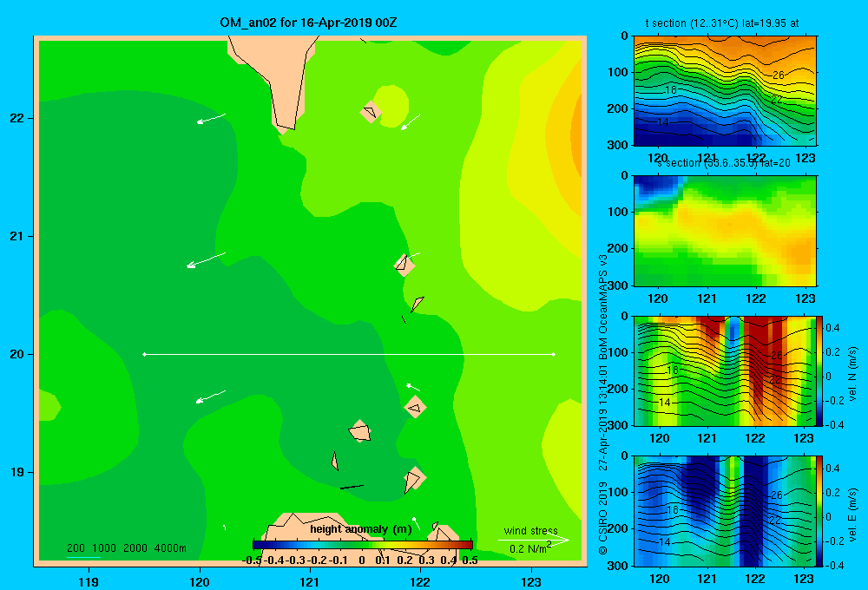Viewport: 868px width, 590px height.
Task: Select the wind stress reference arrow in the legend
Action: coord(533,540)
